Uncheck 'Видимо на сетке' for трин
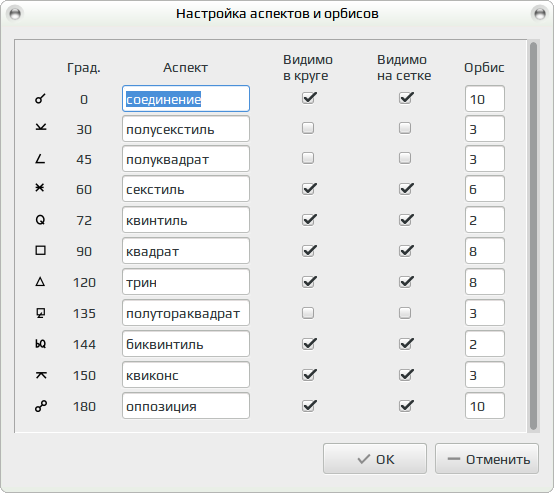The width and height of the screenshot is (554, 493). tap(406, 282)
